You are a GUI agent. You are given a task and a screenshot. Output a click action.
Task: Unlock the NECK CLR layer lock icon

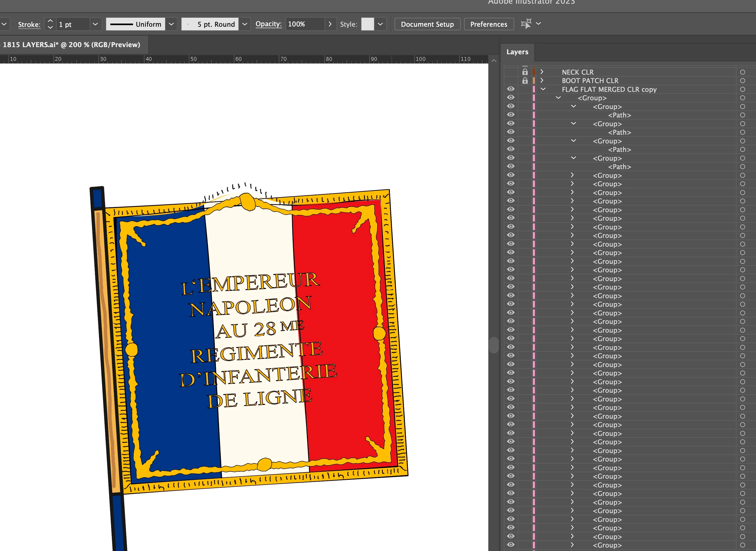525,72
